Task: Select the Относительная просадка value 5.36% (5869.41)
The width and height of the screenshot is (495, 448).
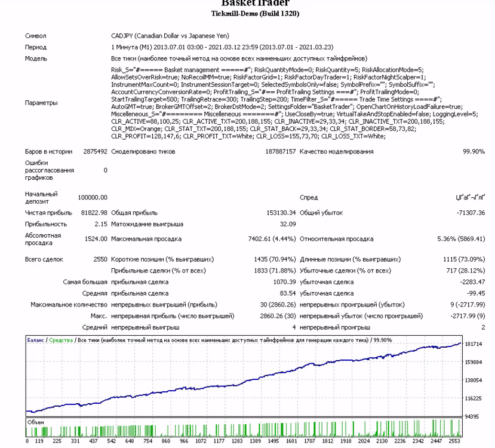Action: click(x=461, y=239)
